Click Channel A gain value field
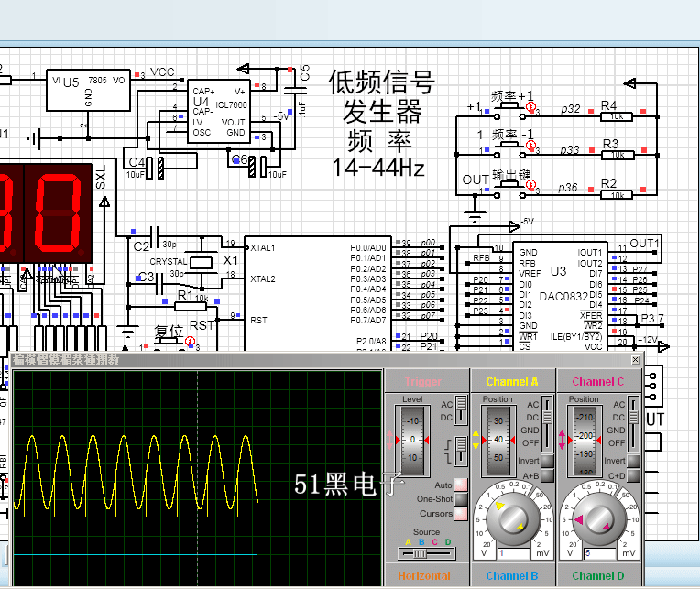This screenshot has width=700, height=589. tap(514, 553)
